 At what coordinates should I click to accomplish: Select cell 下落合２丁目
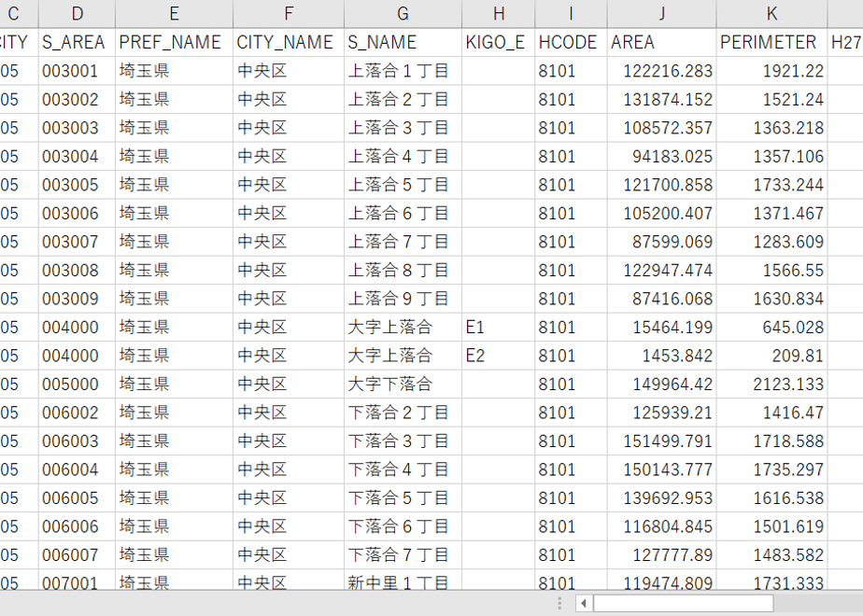click(403, 413)
